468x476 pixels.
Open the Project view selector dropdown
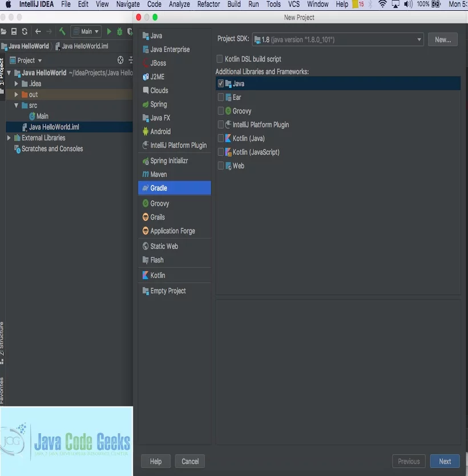click(x=26, y=60)
